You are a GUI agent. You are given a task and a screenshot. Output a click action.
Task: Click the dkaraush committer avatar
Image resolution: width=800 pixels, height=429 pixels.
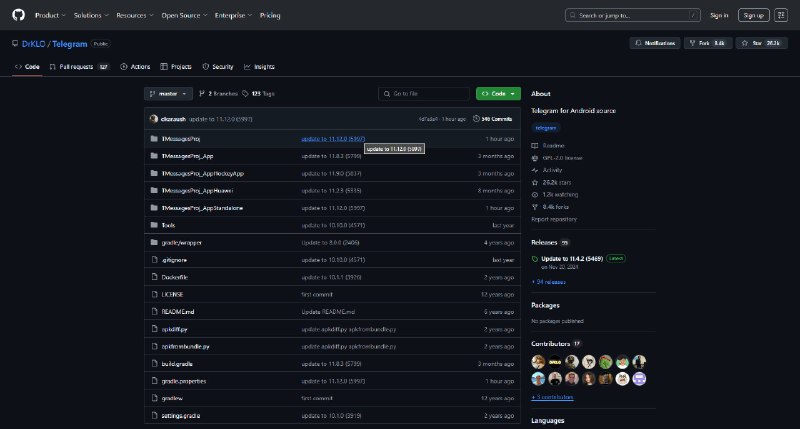click(154, 119)
